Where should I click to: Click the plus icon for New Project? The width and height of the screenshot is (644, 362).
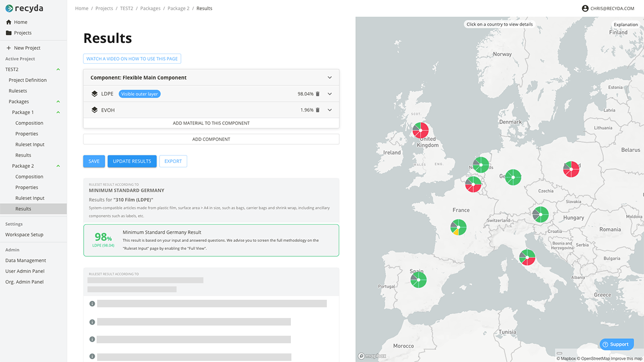point(9,48)
